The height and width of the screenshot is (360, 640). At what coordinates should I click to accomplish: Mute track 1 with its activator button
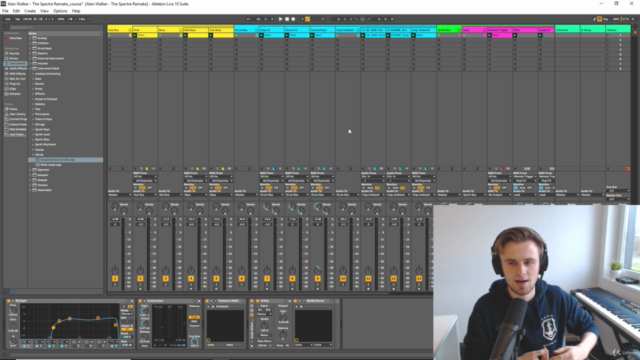[x=115, y=279]
